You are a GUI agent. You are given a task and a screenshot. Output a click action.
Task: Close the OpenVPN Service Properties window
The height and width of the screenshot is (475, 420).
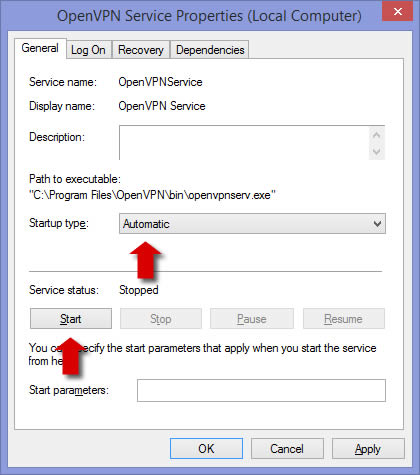click(397, 11)
